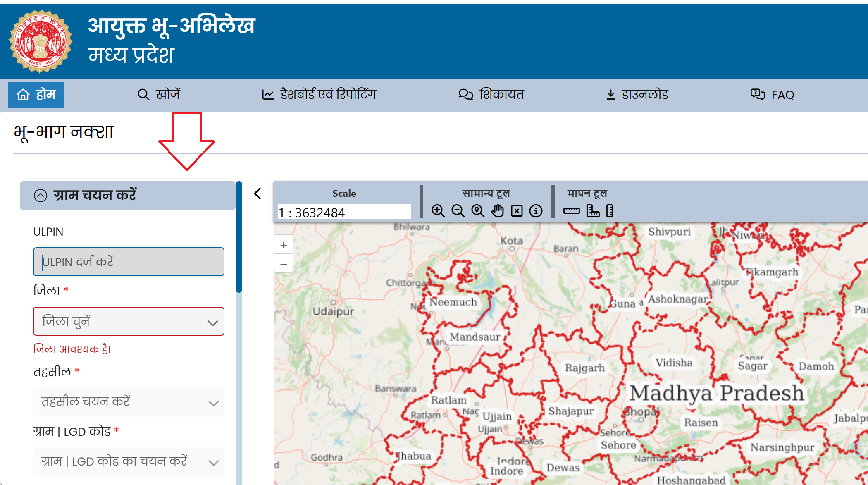Select the zoom out magnifier tool

(x=457, y=211)
